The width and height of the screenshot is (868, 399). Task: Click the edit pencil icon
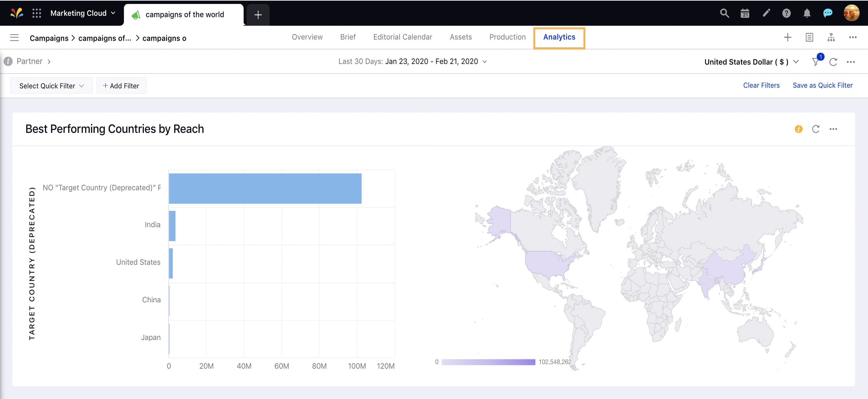click(766, 13)
